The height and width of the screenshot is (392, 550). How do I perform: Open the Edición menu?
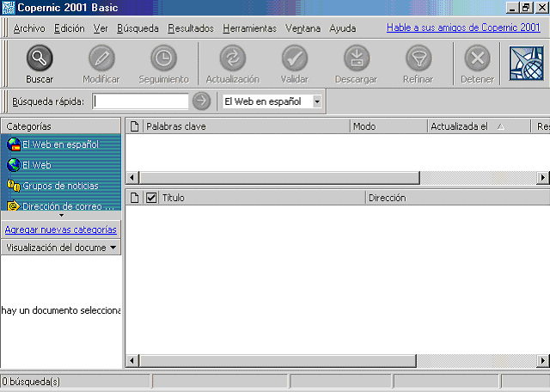[70, 28]
